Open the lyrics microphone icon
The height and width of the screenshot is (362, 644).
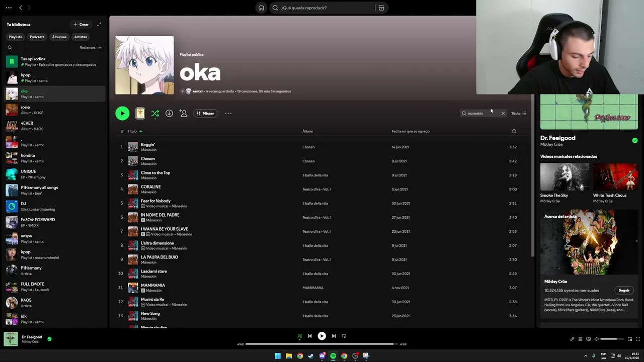(572, 339)
